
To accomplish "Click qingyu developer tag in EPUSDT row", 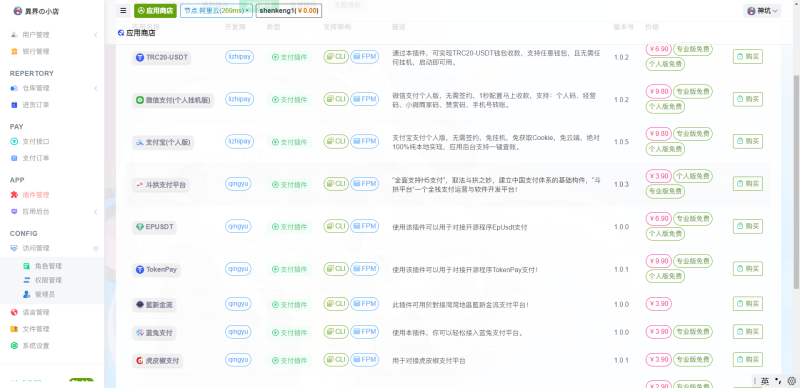I will point(238,226).
